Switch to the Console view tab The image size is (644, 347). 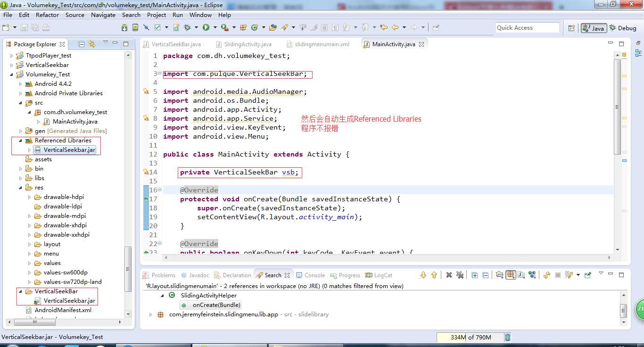coord(310,275)
